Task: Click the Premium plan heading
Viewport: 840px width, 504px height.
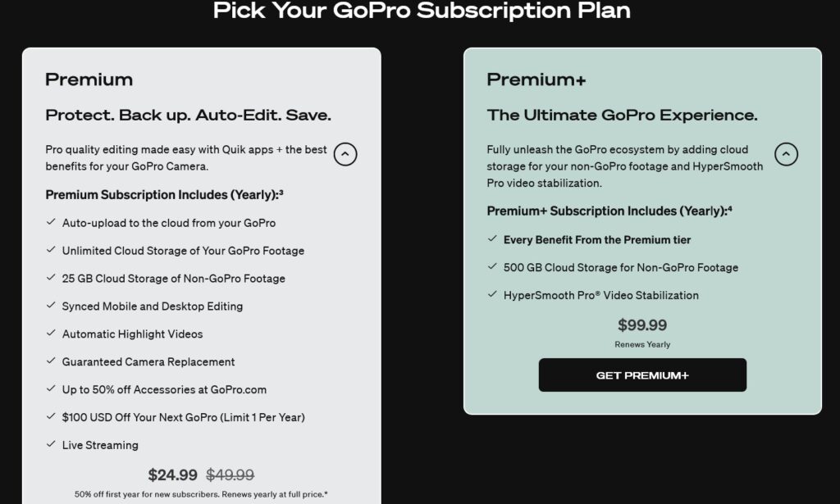Action: tap(89, 79)
